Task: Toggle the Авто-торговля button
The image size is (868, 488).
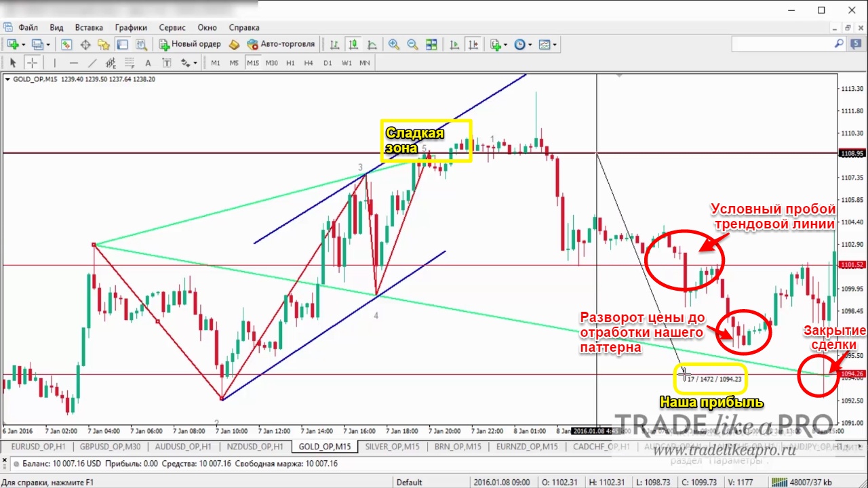Action: [281, 44]
